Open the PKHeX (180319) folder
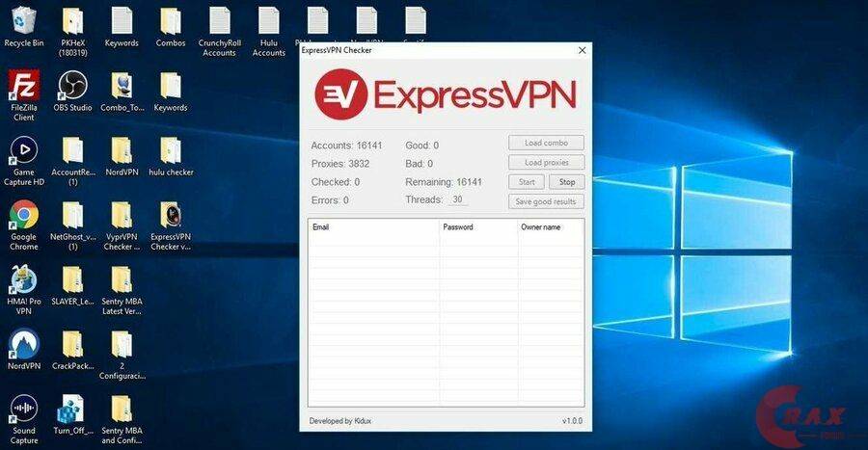The image size is (868, 450). 72,32
